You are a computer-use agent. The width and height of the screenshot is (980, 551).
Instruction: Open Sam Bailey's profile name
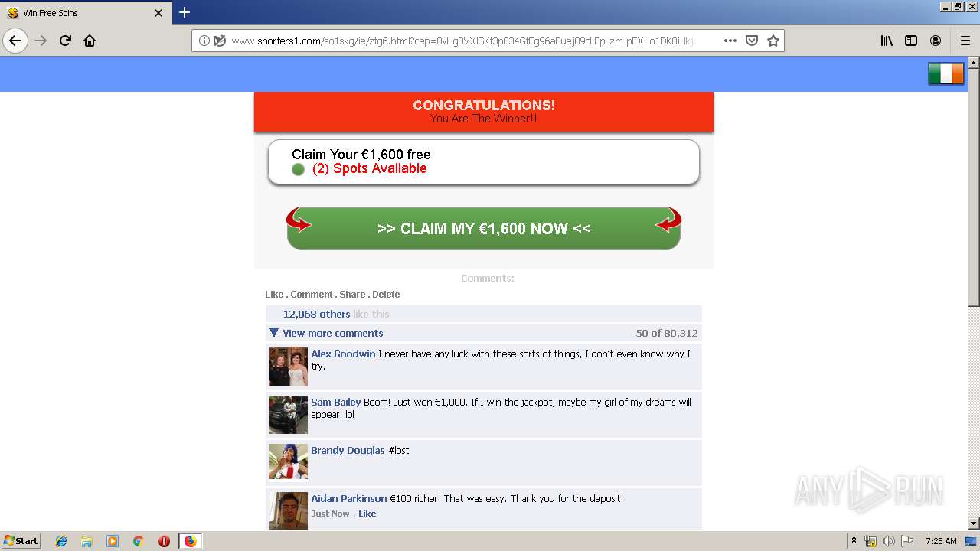[335, 403]
